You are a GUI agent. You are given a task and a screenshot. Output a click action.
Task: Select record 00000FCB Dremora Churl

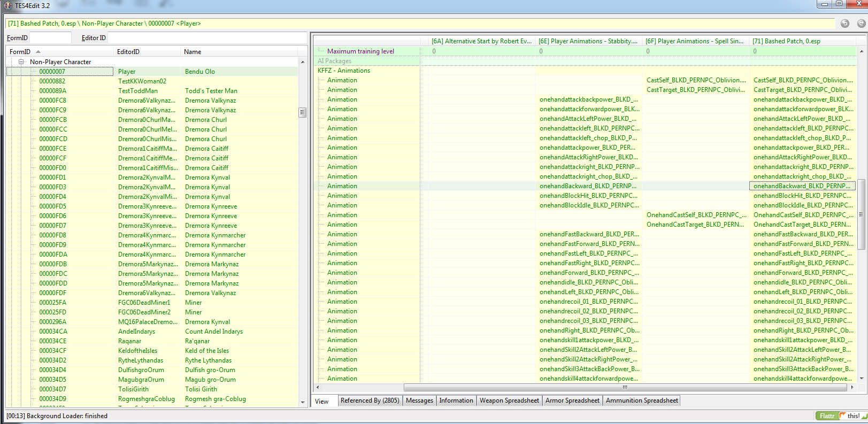click(x=152, y=120)
